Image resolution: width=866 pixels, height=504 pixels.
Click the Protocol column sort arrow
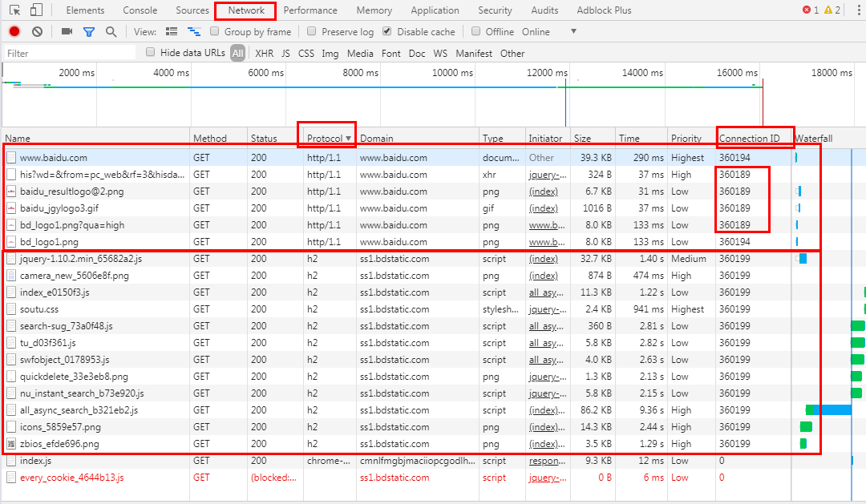(349, 137)
